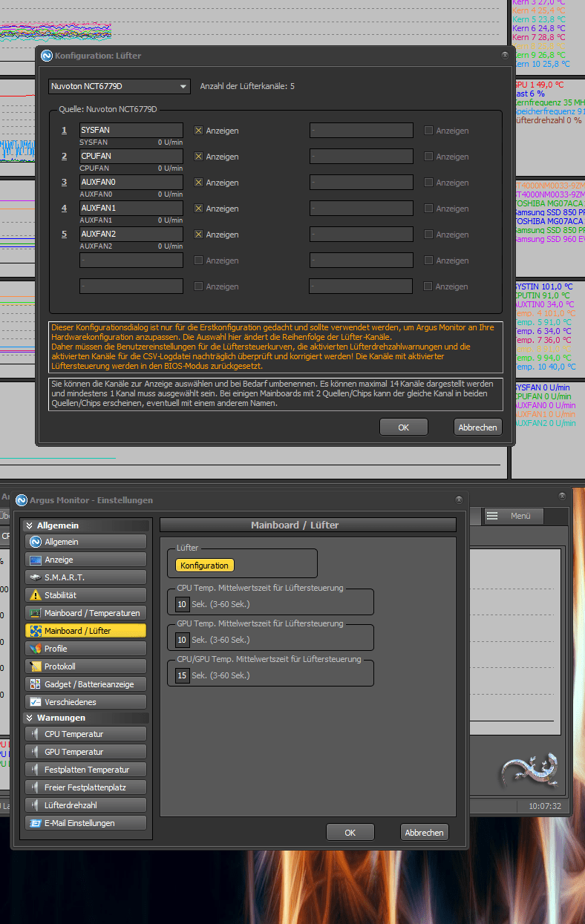
Task: Select the S.M.A.R.T. settings entry
Action: click(x=85, y=577)
